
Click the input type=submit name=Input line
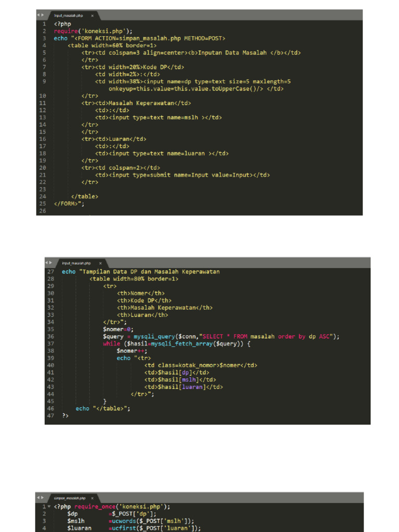(x=182, y=175)
